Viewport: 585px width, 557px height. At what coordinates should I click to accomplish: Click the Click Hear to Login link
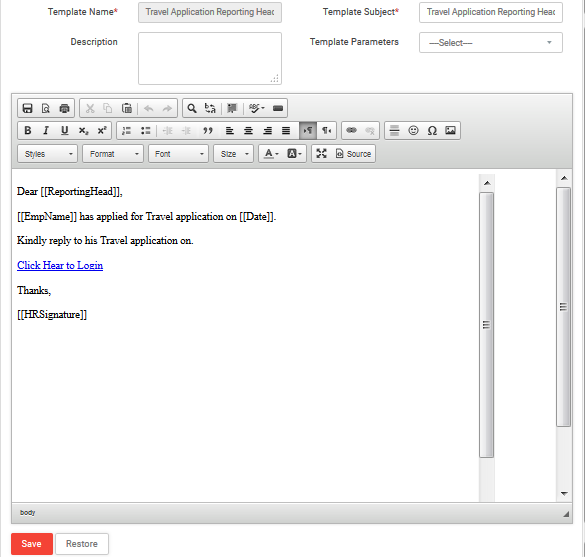coord(60,265)
